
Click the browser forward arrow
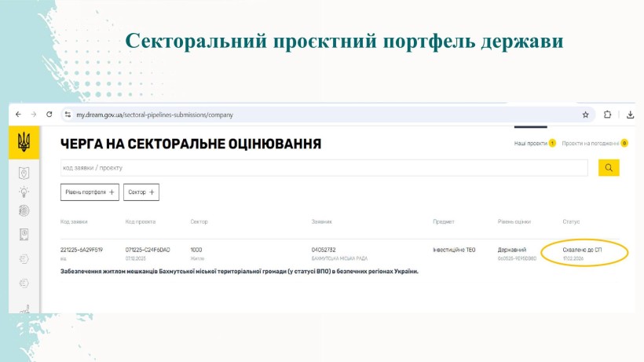click(x=34, y=115)
